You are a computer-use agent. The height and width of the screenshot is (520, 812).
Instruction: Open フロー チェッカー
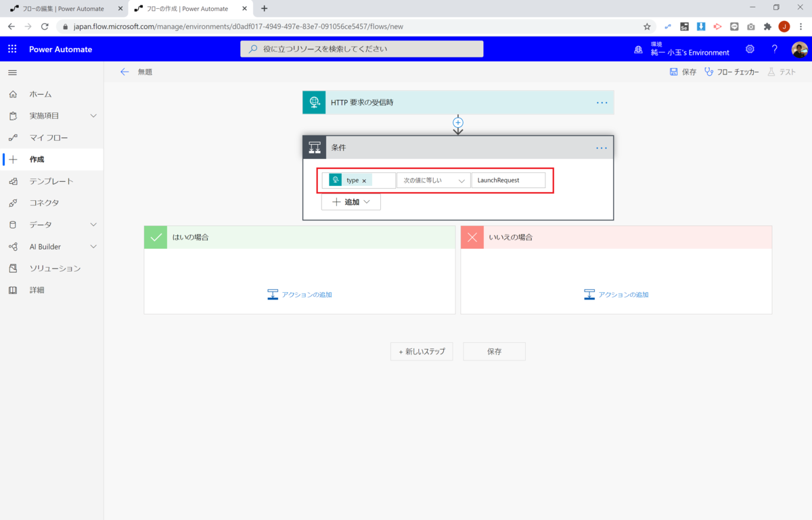tap(731, 72)
